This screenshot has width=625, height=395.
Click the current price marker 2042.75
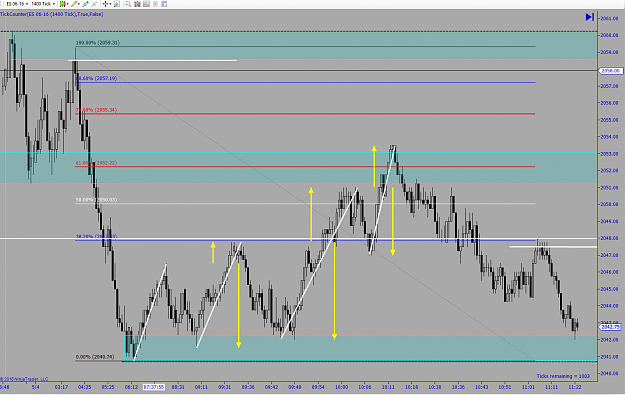click(x=611, y=327)
